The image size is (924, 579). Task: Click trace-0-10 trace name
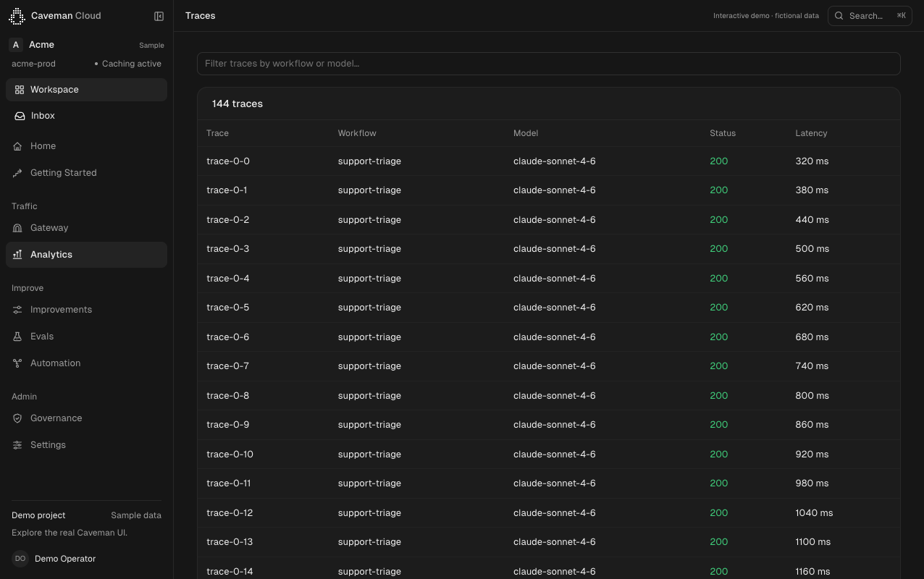point(230,455)
